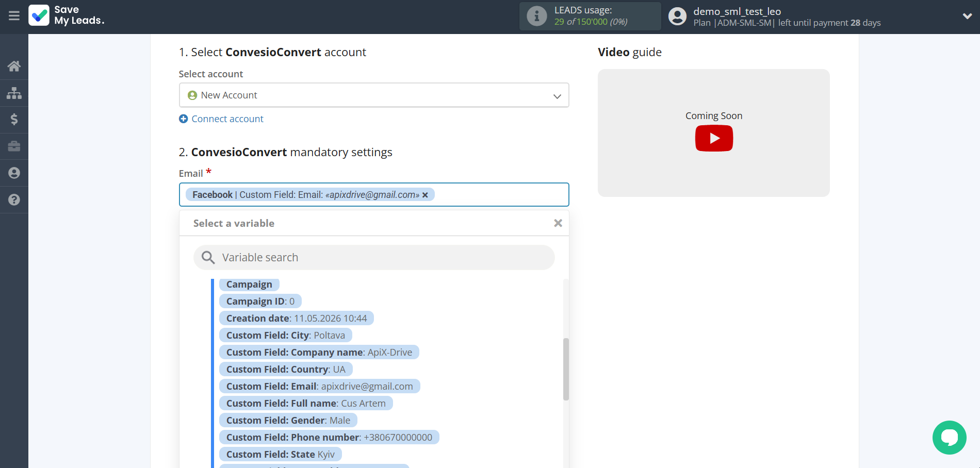
Task: Open the briefcase sidebar icon
Action: pos(14,146)
